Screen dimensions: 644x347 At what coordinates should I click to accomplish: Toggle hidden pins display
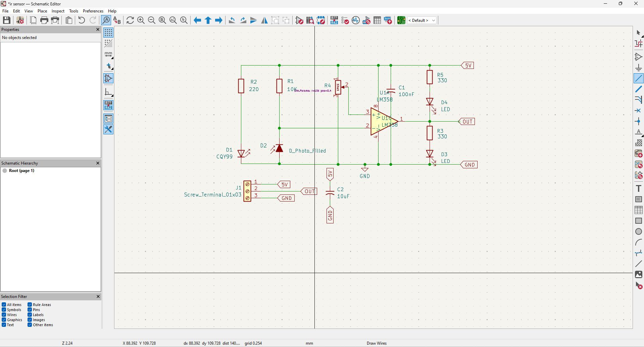pyautogui.click(x=108, y=78)
